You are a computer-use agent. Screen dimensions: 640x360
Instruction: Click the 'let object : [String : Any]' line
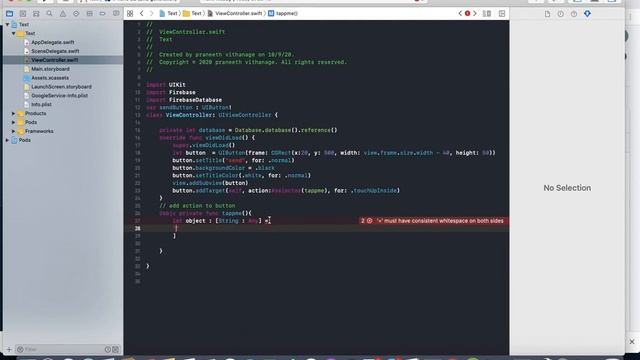click(221, 221)
